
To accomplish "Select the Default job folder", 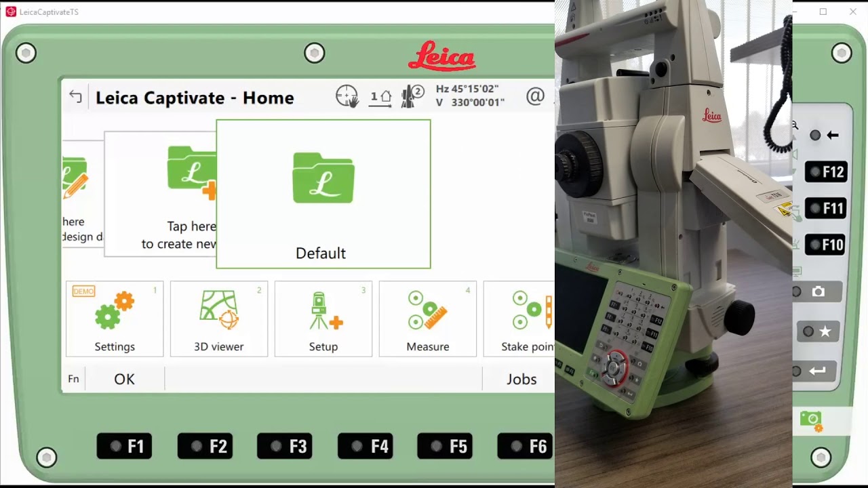I will [x=323, y=195].
